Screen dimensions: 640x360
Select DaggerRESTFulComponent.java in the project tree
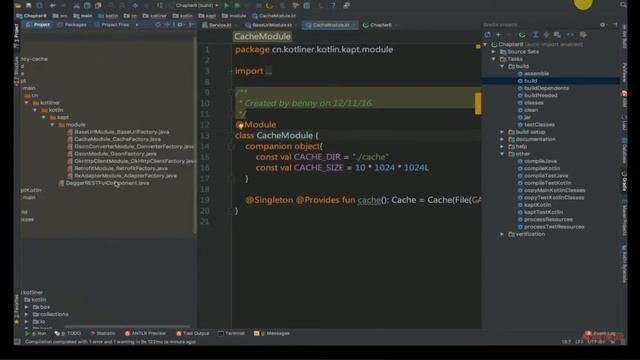107,183
